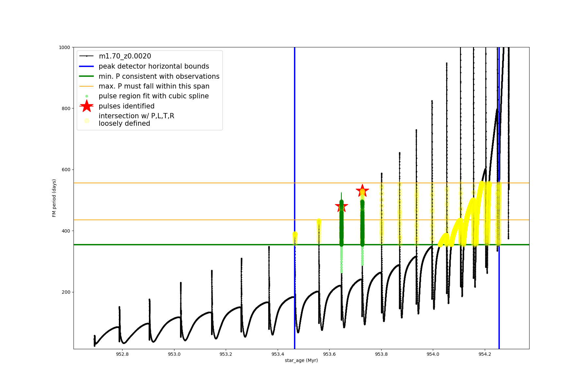Select the 'm1.70_z0.0020' legend label
The height and width of the screenshot is (392, 588).
coord(125,56)
